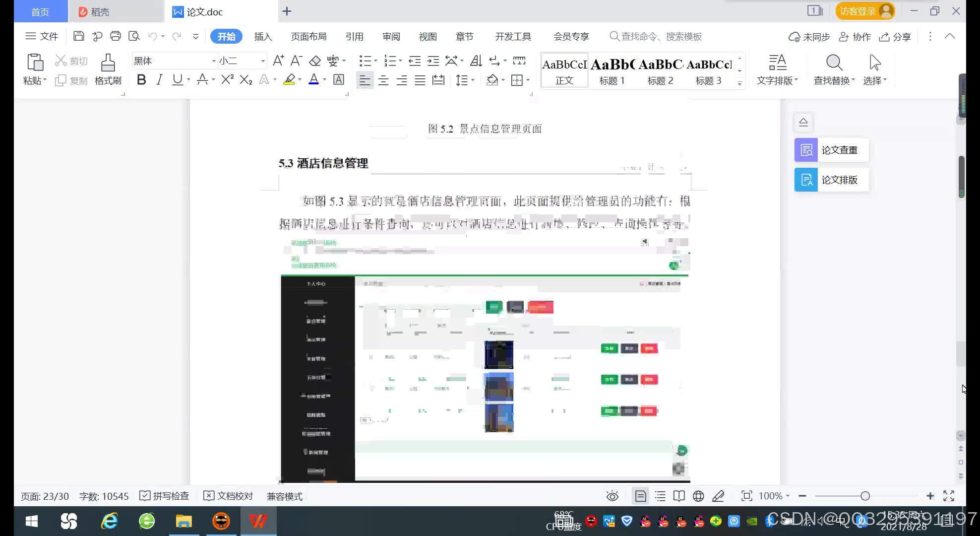Viewport: 980px width, 536px height.
Task: Select align right paragraph button
Action: point(402,80)
